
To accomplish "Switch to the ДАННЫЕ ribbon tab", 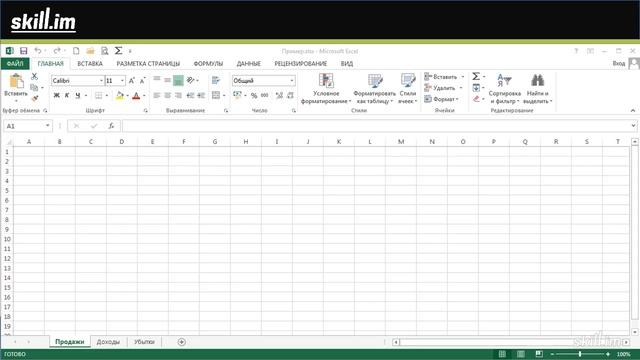I will pyautogui.click(x=249, y=64).
